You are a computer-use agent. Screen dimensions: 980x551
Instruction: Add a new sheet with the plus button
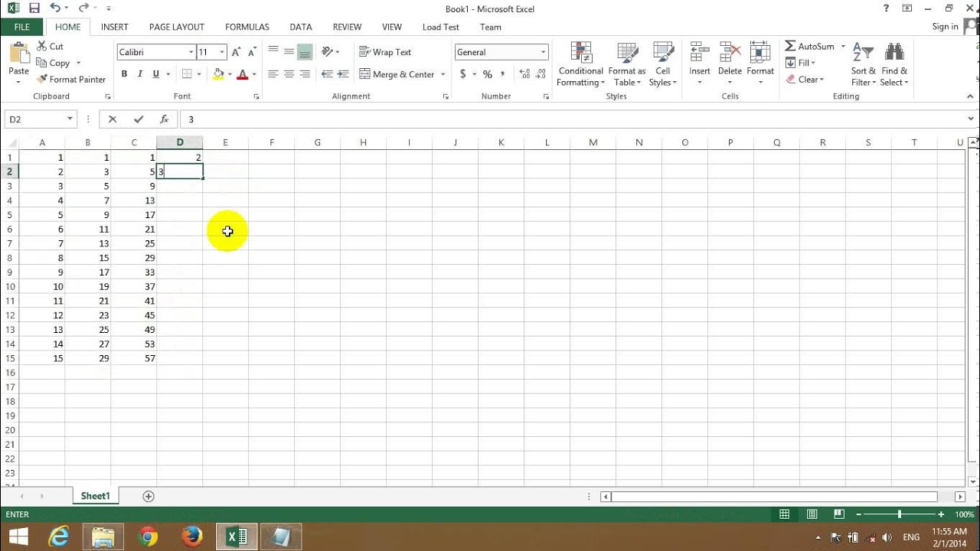(x=148, y=496)
